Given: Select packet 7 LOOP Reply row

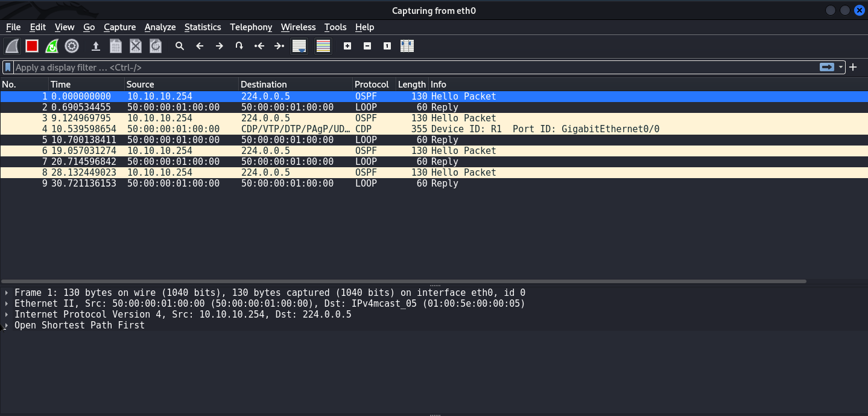Looking at the screenshot, I should [x=434, y=162].
